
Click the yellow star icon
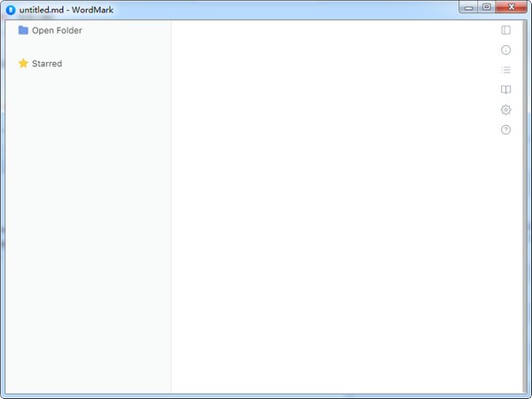[x=23, y=63]
